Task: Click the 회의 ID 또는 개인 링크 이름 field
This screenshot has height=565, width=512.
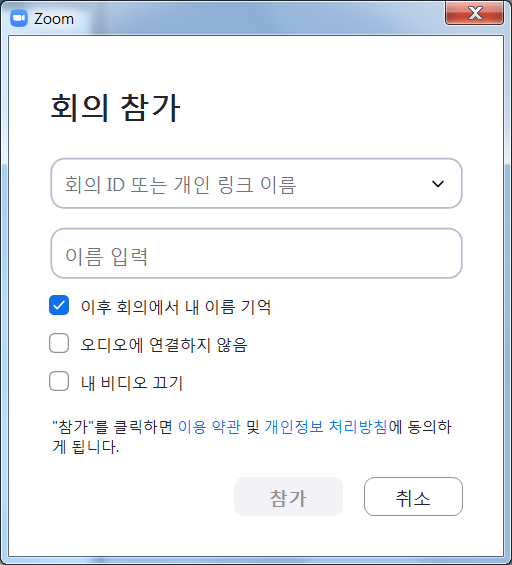Action: [x=256, y=183]
